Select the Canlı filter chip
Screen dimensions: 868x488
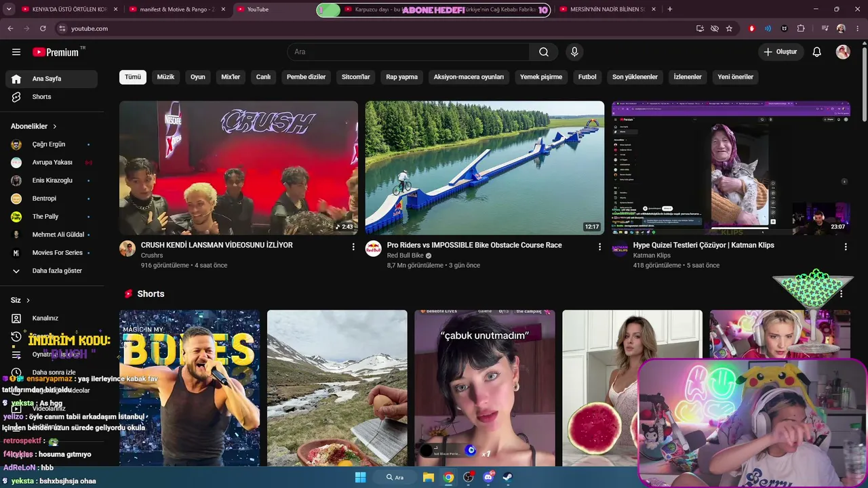pyautogui.click(x=263, y=77)
